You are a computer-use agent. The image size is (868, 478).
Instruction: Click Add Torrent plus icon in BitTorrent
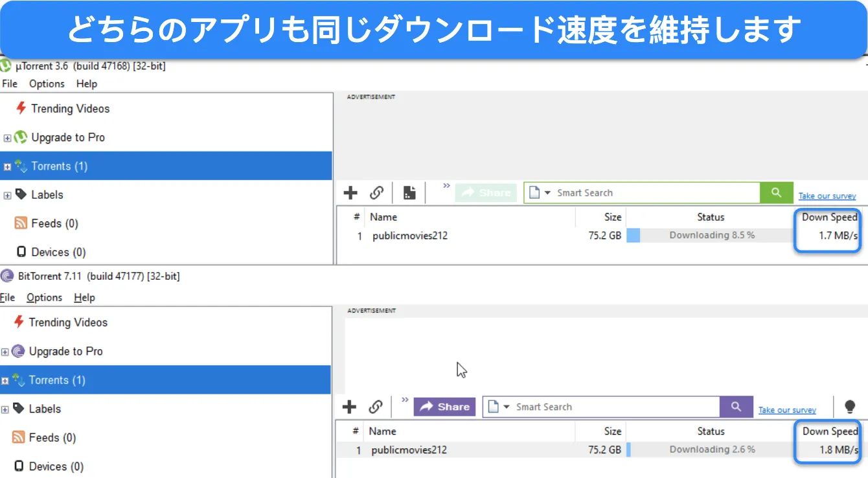point(349,407)
